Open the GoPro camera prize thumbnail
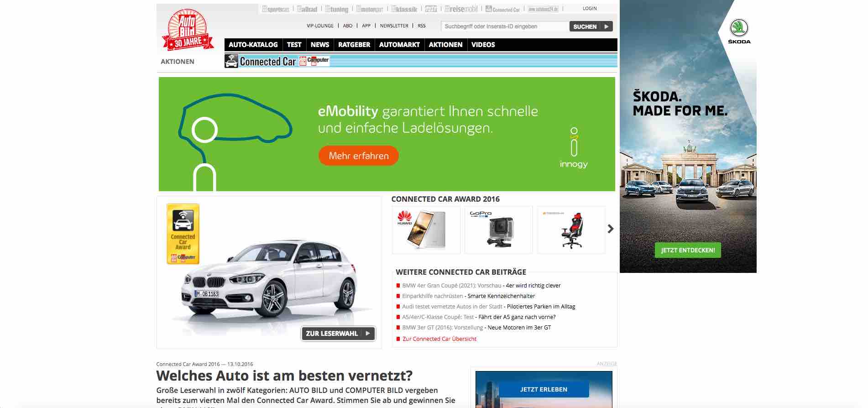The image size is (868, 408). point(498,230)
